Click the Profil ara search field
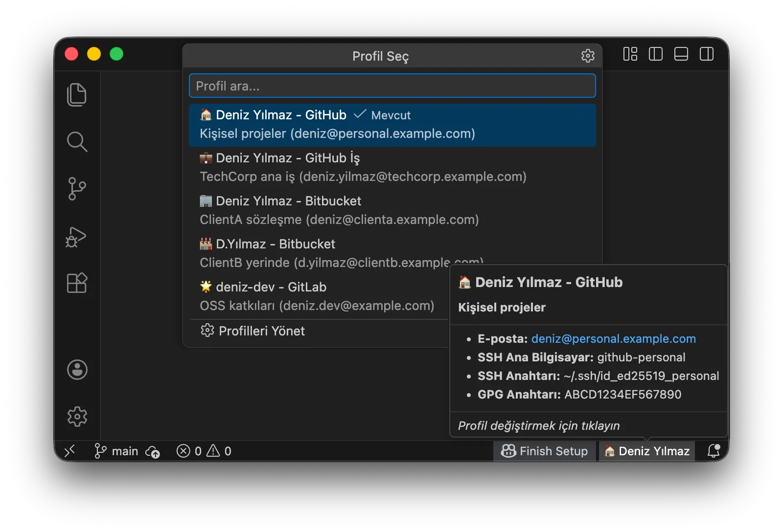The image size is (783, 532). (x=392, y=86)
